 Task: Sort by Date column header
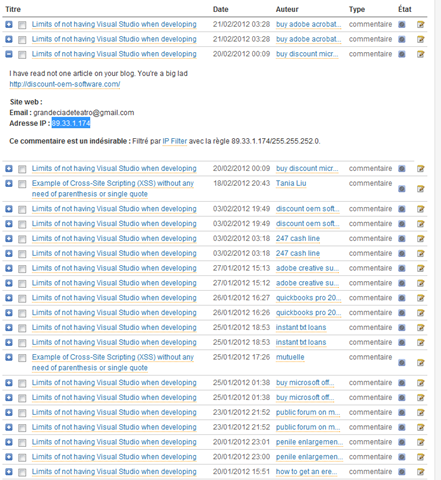coord(221,9)
